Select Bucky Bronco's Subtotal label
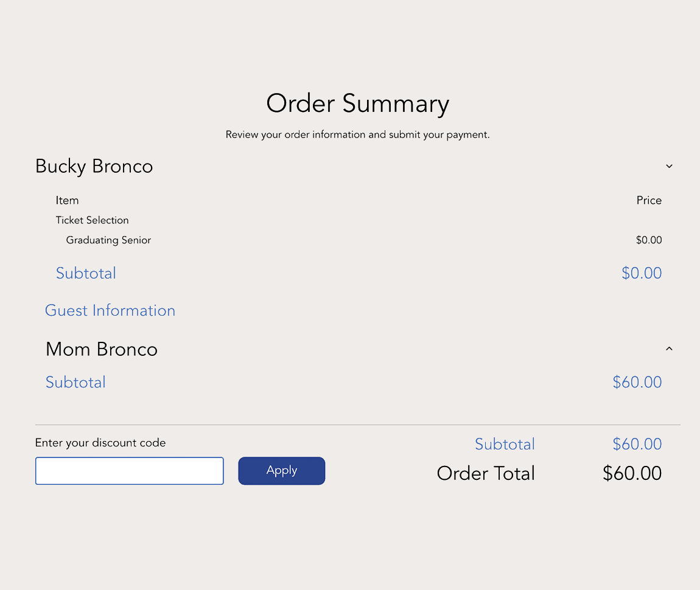This screenshot has width=700, height=590. (86, 272)
